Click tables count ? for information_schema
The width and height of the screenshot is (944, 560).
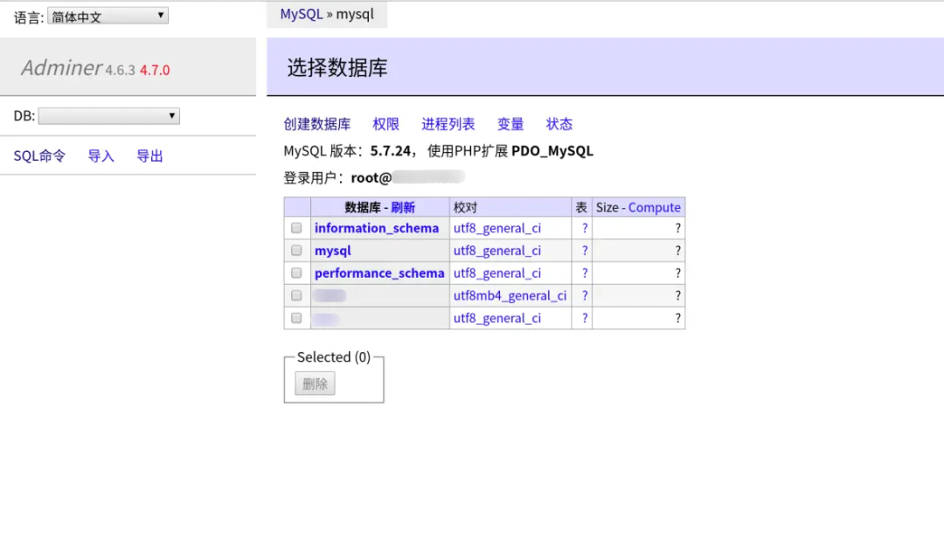584,229
